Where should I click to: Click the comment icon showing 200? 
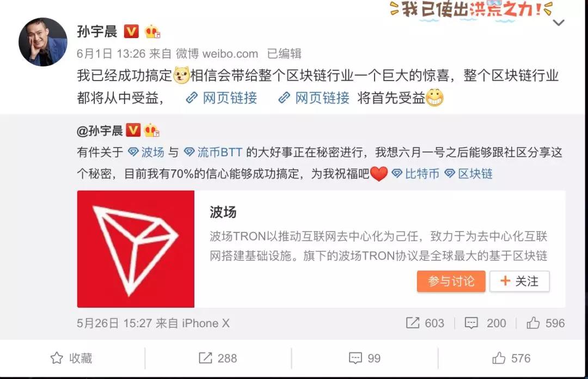coord(471,323)
